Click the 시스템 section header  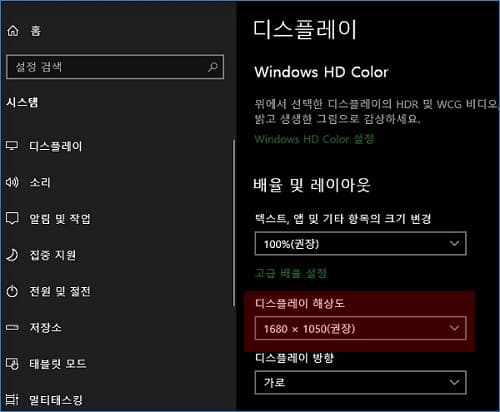pos(22,102)
